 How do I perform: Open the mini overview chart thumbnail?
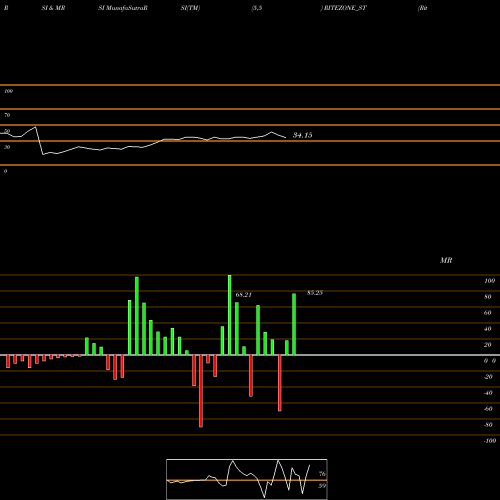pos(247,479)
